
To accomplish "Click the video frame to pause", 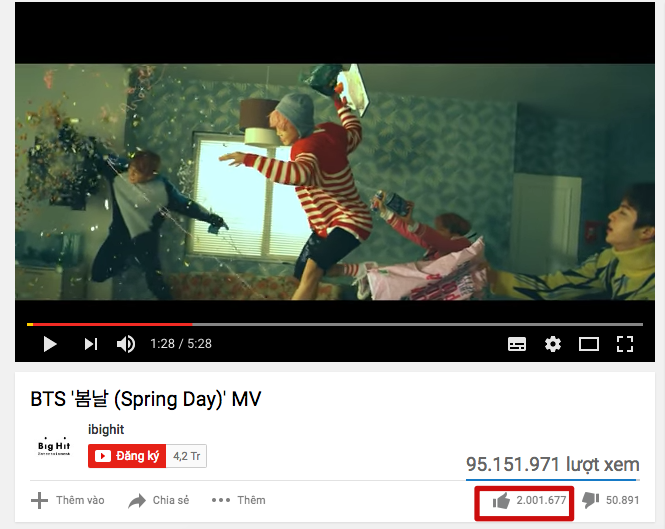I will coord(335,182).
